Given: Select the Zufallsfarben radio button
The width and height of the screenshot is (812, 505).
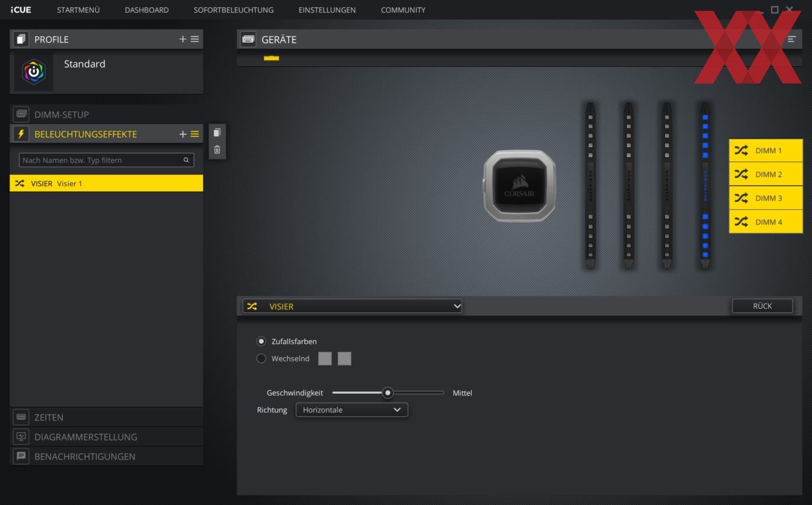Looking at the screenshot, I should pos(261,341).
